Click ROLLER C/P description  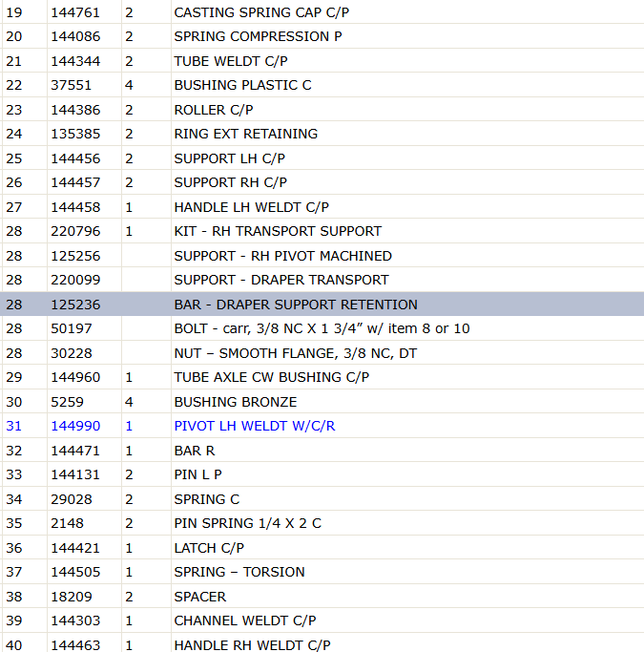[x=214, y=110]
